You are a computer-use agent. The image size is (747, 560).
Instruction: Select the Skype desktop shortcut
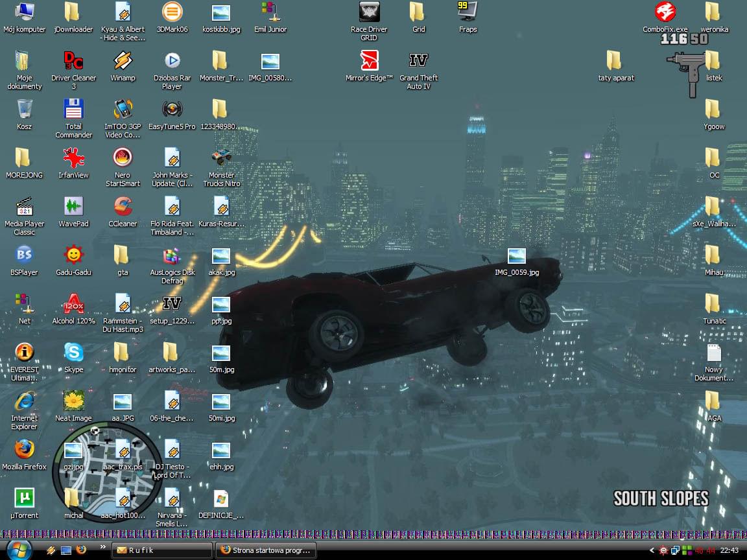click(x=73, y=353)
